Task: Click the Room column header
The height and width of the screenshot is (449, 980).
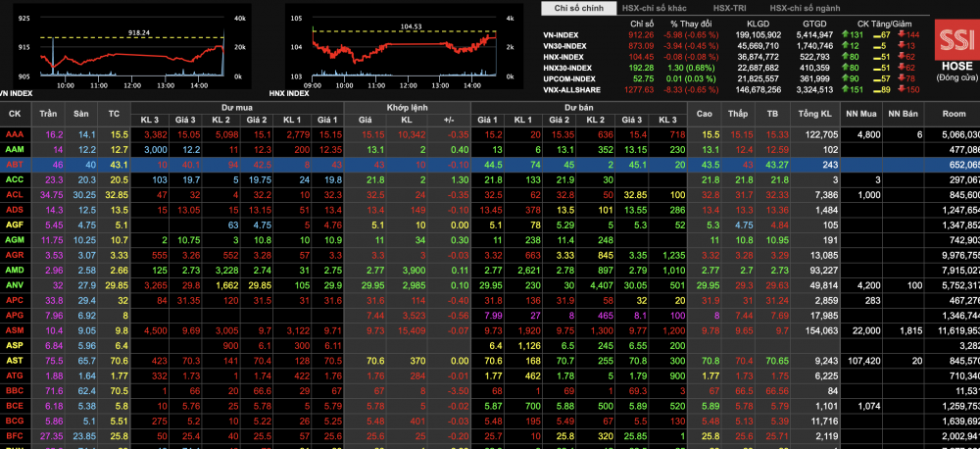Action: click(954, 113)
